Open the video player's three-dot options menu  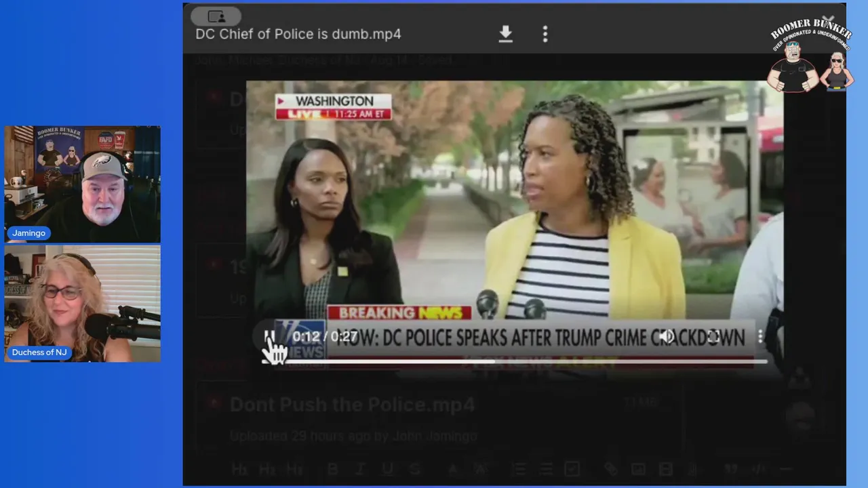tap(760, 337)
